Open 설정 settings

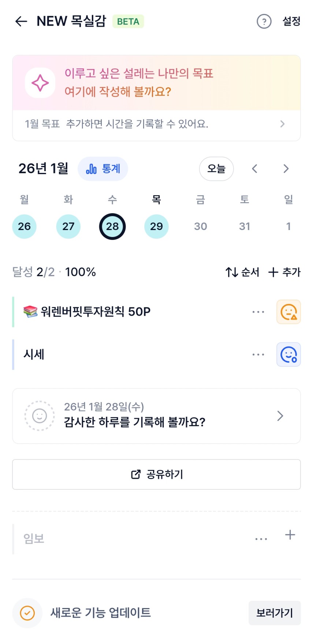(x=291, y=22)
